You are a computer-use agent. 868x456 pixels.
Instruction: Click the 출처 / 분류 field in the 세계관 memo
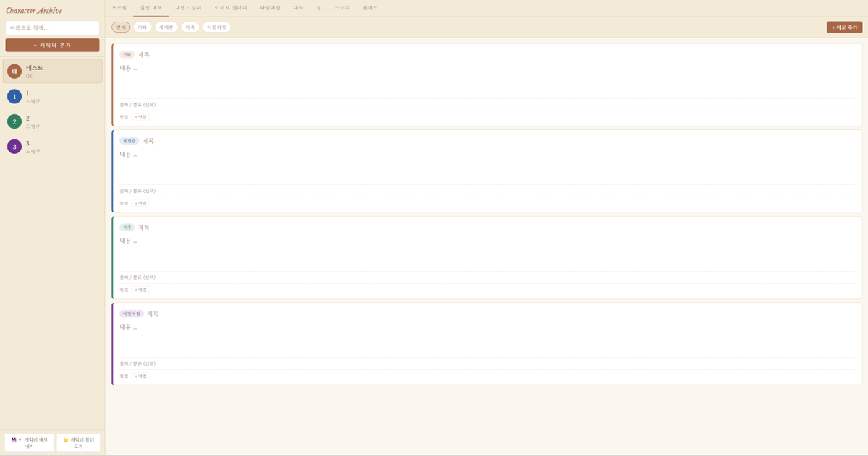click(488, 191)
